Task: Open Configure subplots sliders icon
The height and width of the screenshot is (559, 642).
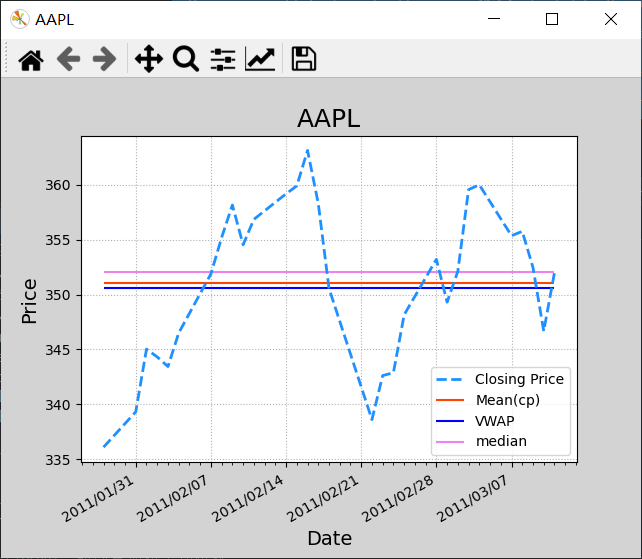Action: (223, 59)
